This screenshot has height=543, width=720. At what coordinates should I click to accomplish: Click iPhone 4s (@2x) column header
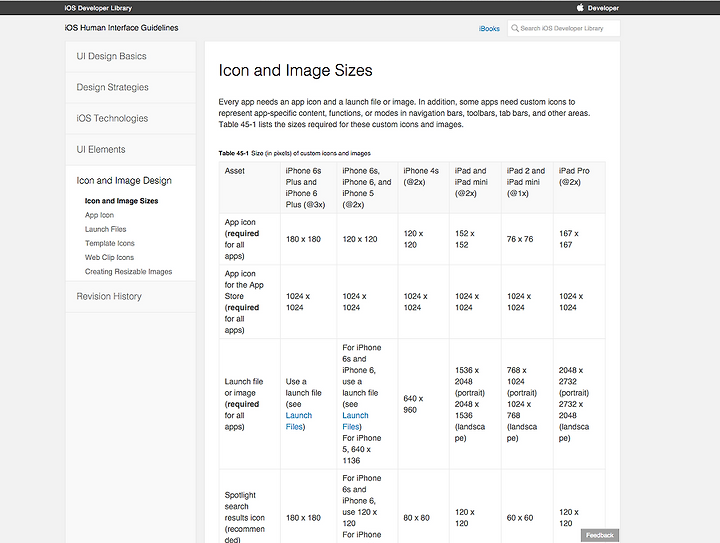(x=423, y=187)
